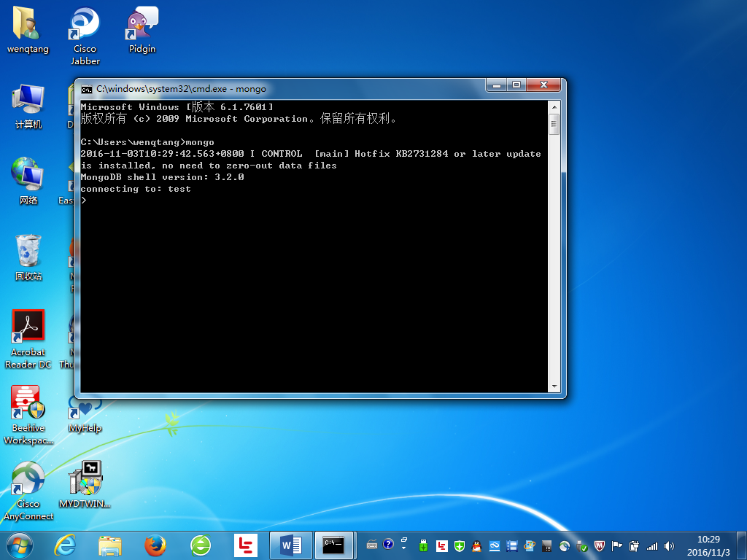This screenshot has height=560, width=747.
Task: Open the Beehive Workspace shortcut
Action: pyautogui.click(x=28, y=415)
